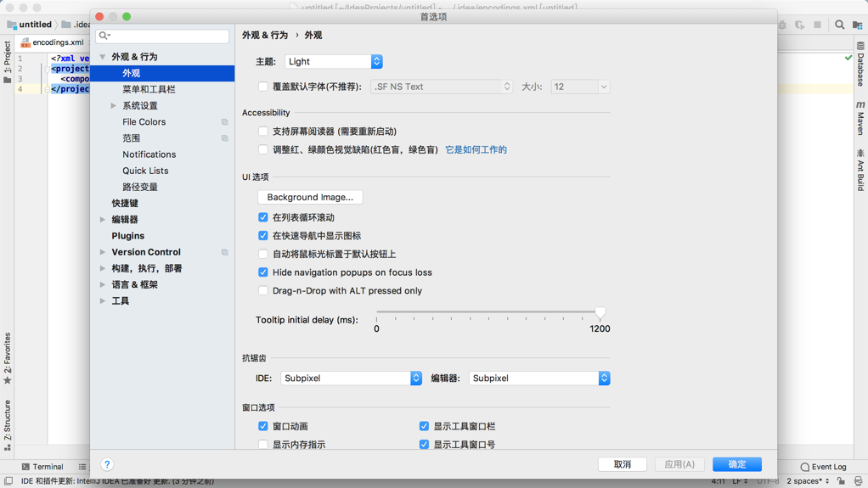
Task: Toggle Hide navigation popups on focus loss
Action: pos(263,272)
